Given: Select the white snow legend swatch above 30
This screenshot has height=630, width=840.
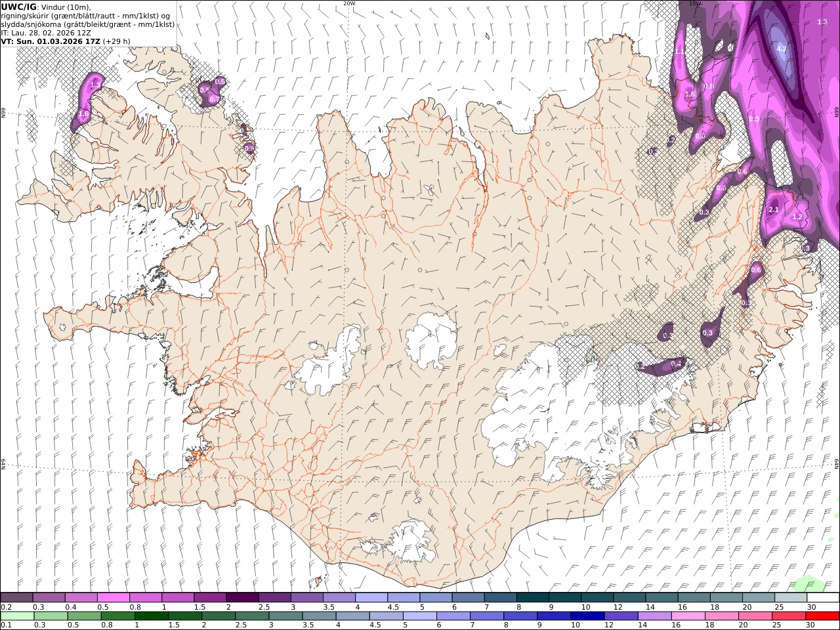Looking at the screenshot, I should coord(823,598).
